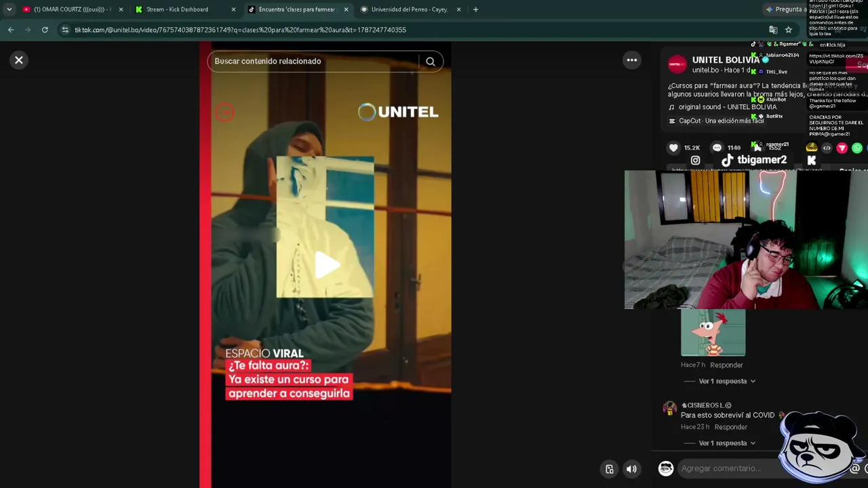Mute the video with speaker icon

(631, 469)
